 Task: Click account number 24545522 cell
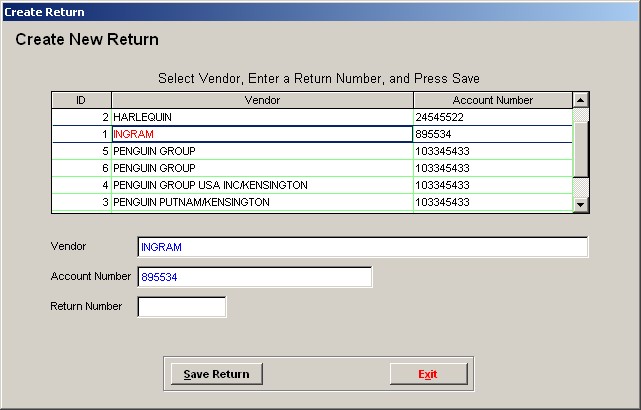[493, 117]
